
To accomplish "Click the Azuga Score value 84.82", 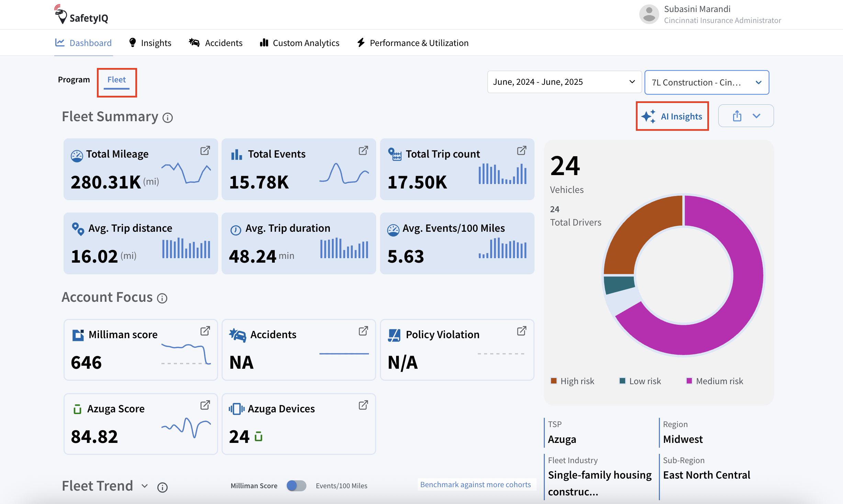I will (94, 437).
